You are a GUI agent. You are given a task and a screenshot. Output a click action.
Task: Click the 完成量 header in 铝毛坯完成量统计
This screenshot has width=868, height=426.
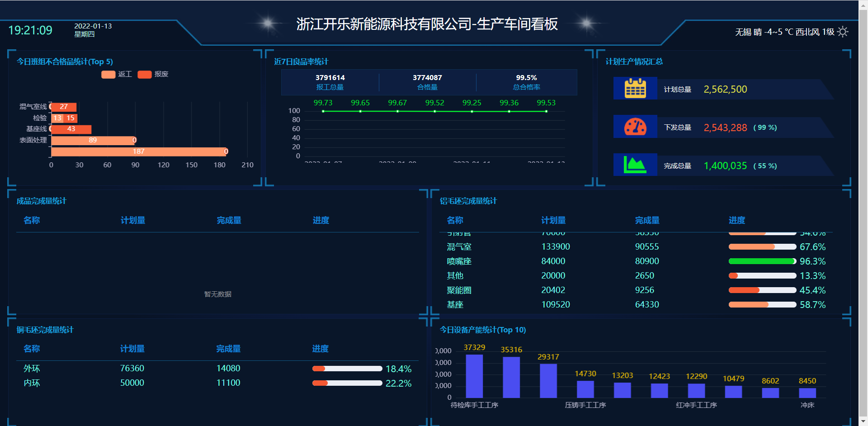(647, 220)
